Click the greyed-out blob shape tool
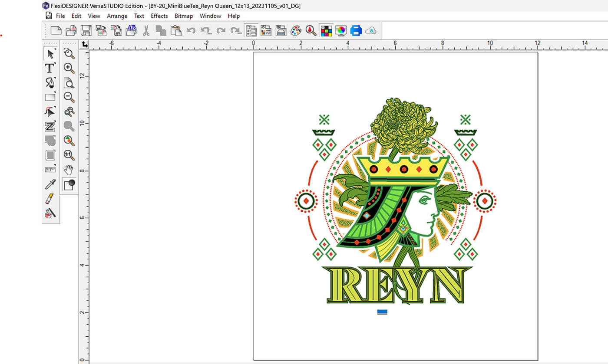The width and height of the screenshot is (608, 364). click(x=50, y=141)
